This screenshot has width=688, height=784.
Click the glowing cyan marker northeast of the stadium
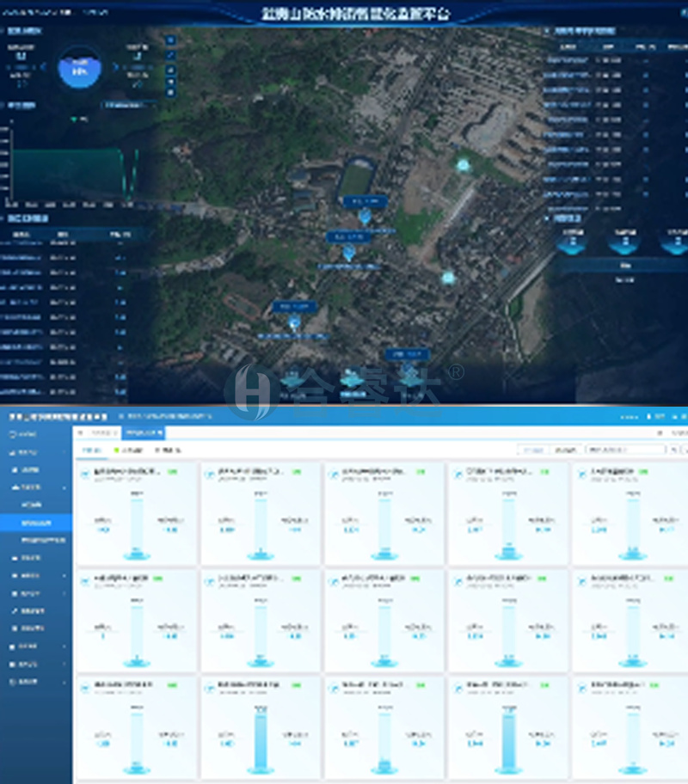pyautogui.click(x=464, y=164)
